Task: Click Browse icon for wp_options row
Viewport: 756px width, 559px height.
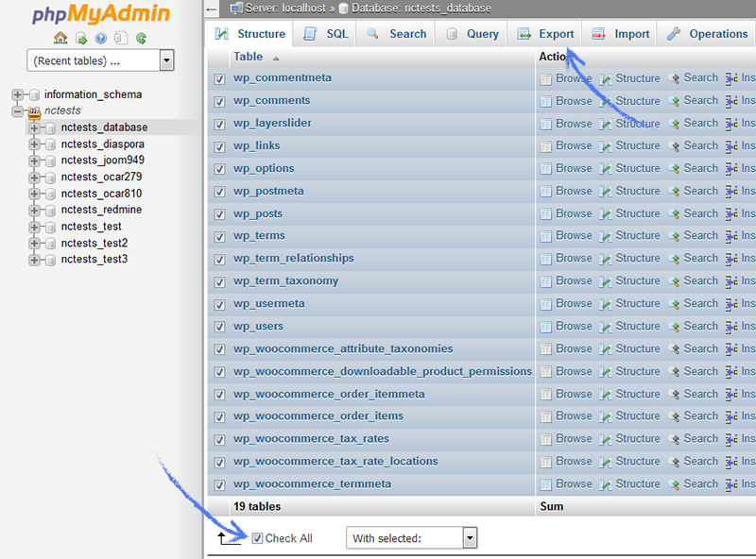Action: click(546, 169)
